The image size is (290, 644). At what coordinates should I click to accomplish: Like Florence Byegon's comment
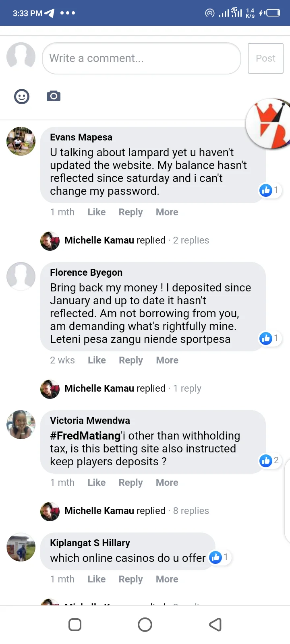(97, 360)
